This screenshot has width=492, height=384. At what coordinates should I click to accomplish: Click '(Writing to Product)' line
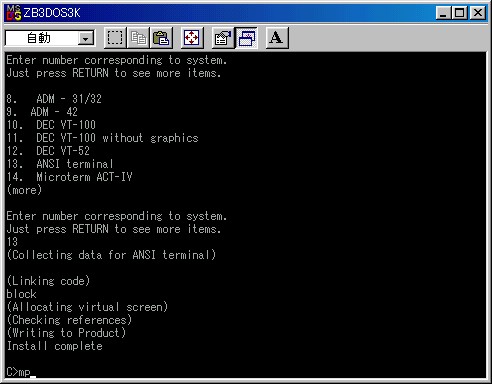66,333
